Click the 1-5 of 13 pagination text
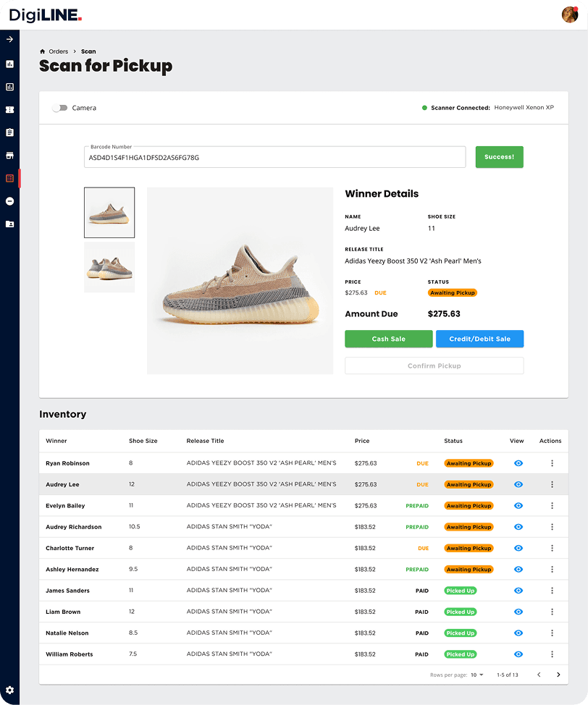Image resolution: width=588 pixels, height=705 pixels. click(x=508, y=675)
